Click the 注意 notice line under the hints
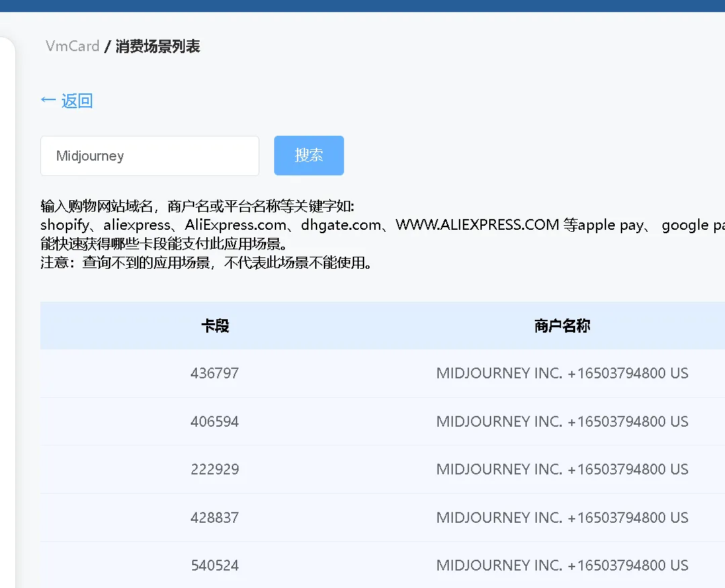The width and height of the screenshot is (725, 588). tap(206, 263)
